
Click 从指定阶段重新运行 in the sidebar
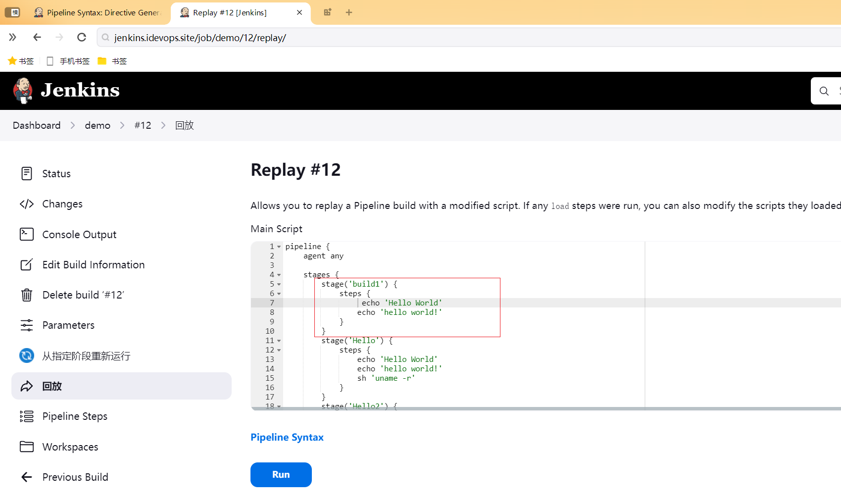(121, 355)
